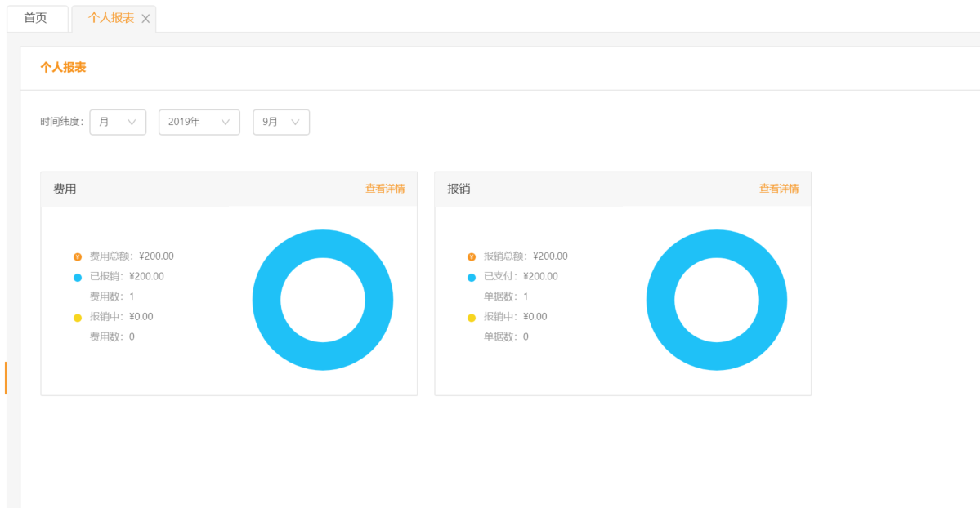Viewport: 980px width, 508px height.
Task: Click the chevron arrow in 9月 dropdown
Action: [x=295, y=122]
